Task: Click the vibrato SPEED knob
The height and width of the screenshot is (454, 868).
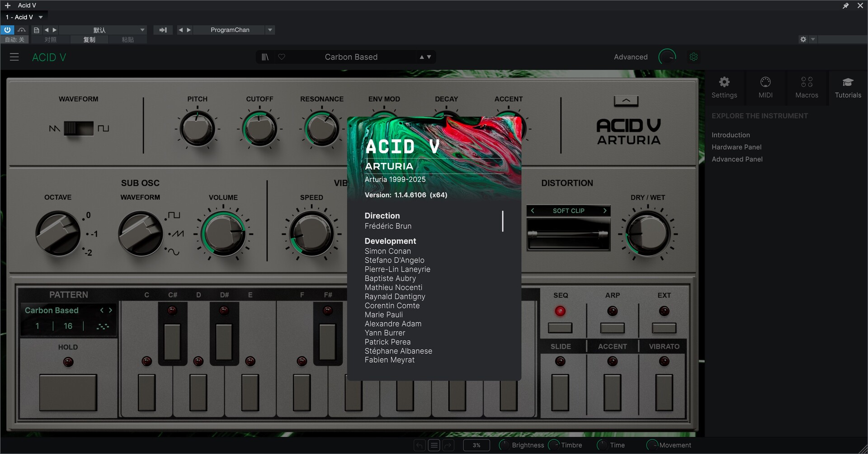Action: 311,234
